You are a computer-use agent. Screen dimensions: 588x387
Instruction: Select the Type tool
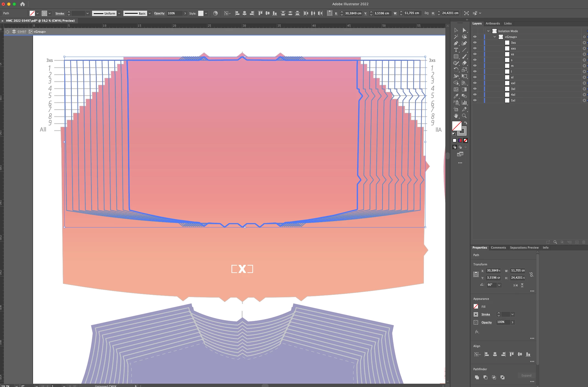click(456, 50)
